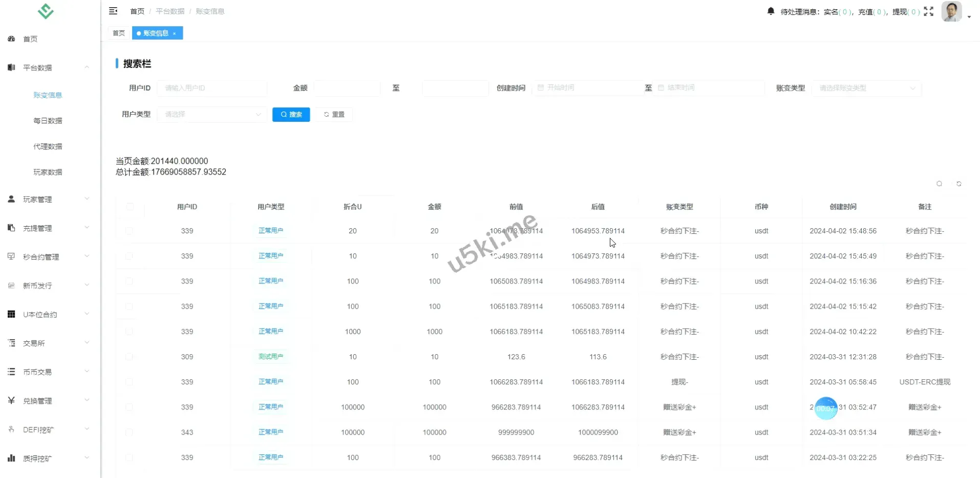
Task: Click the blue 搜索 button
Action: click(x=291, y=114)
